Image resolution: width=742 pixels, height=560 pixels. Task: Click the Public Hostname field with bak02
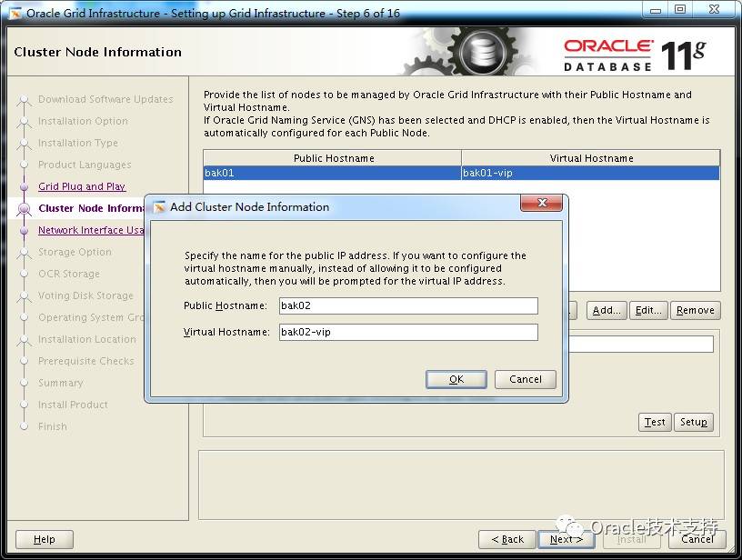[x=408, y=305]
